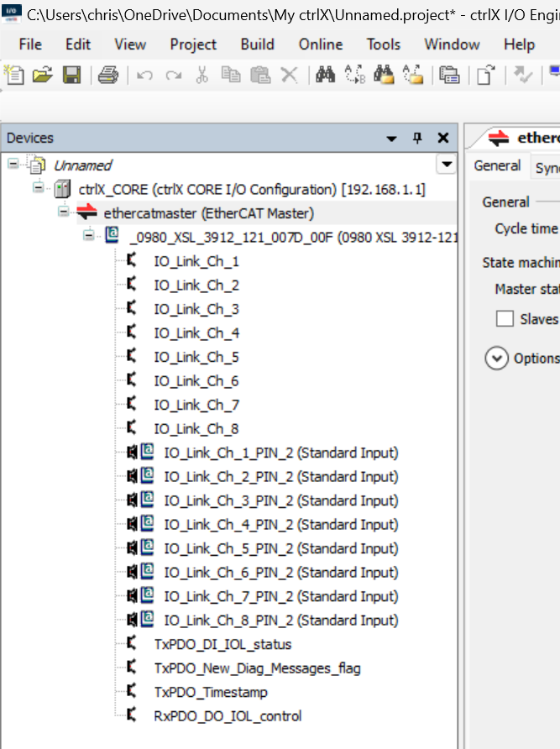Select IO_Link_Ch_2_PIN_2 (Standard Input)
This screenshot has height=749, width=560.
coord(281,477)
